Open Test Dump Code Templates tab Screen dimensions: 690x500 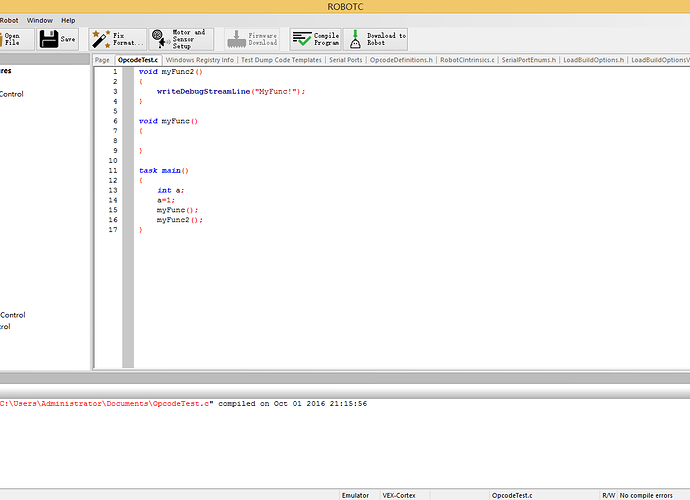click(281, 60)
